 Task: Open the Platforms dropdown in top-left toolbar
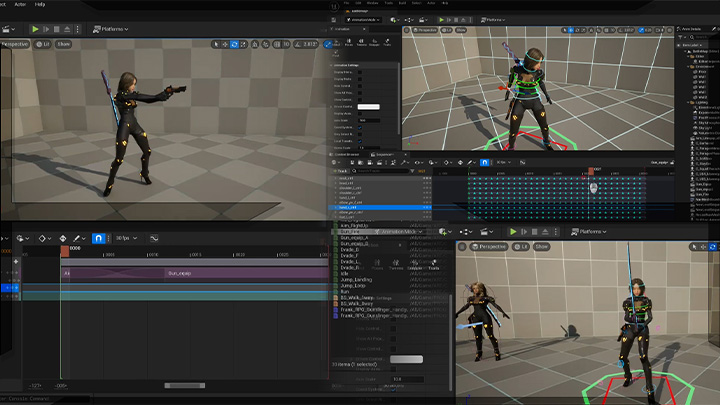(x=111, y=29)
